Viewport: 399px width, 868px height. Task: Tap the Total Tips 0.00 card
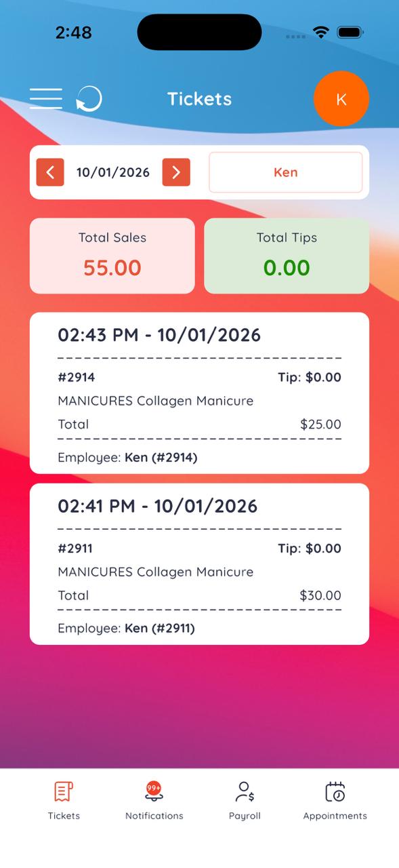(x=287, y=256)
